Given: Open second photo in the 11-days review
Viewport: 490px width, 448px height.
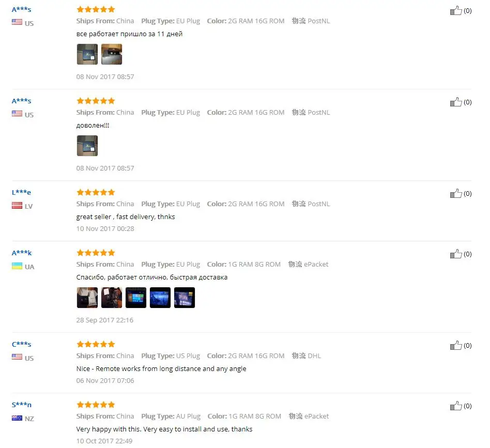Looking at the screenshot, I should coord(112,54).
